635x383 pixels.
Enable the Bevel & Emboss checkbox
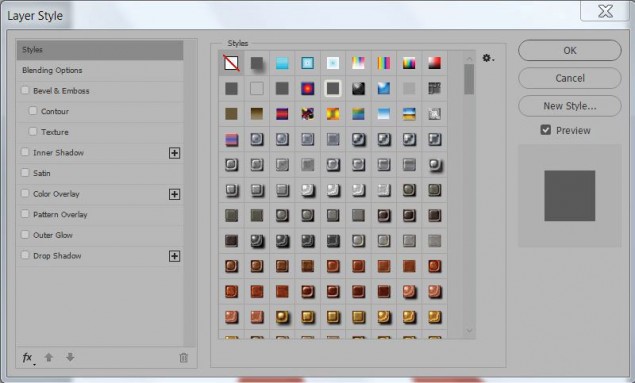click(25, 90)
